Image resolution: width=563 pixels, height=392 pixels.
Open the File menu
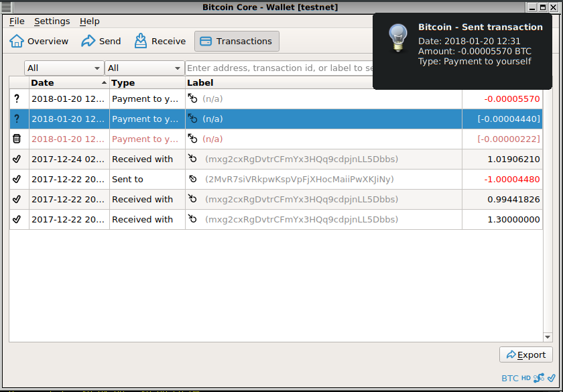click(17, 21)
